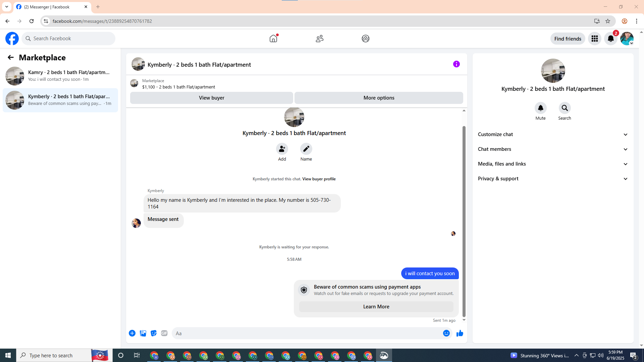
Task: Click the listing photo in chat header
Action: pyautogui.click(x=138, y=64)
